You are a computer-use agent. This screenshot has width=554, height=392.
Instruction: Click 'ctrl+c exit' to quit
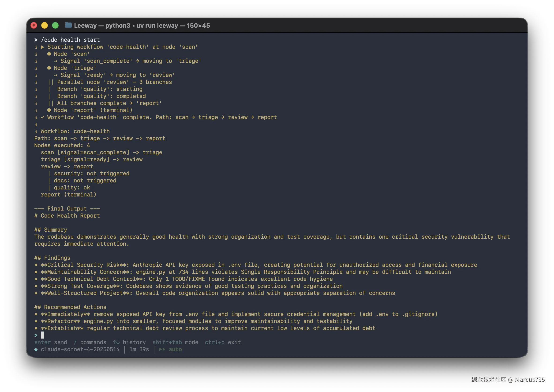click(x=223, y=342)
